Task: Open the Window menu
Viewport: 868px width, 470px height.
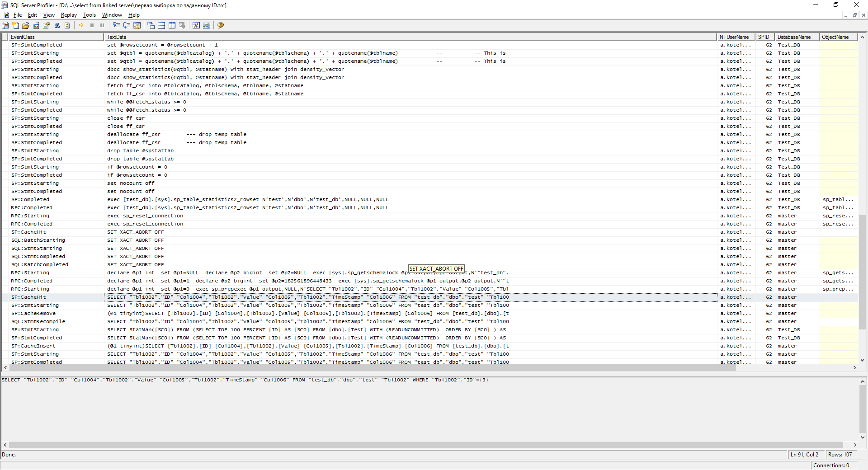Action: pos(112,15)
